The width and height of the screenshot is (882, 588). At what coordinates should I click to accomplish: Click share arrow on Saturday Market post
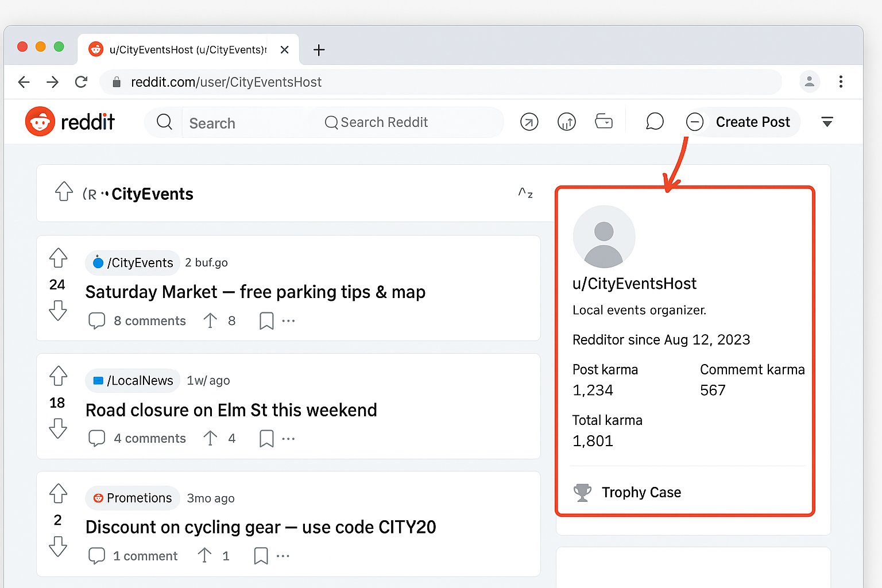tap(210, 320)
